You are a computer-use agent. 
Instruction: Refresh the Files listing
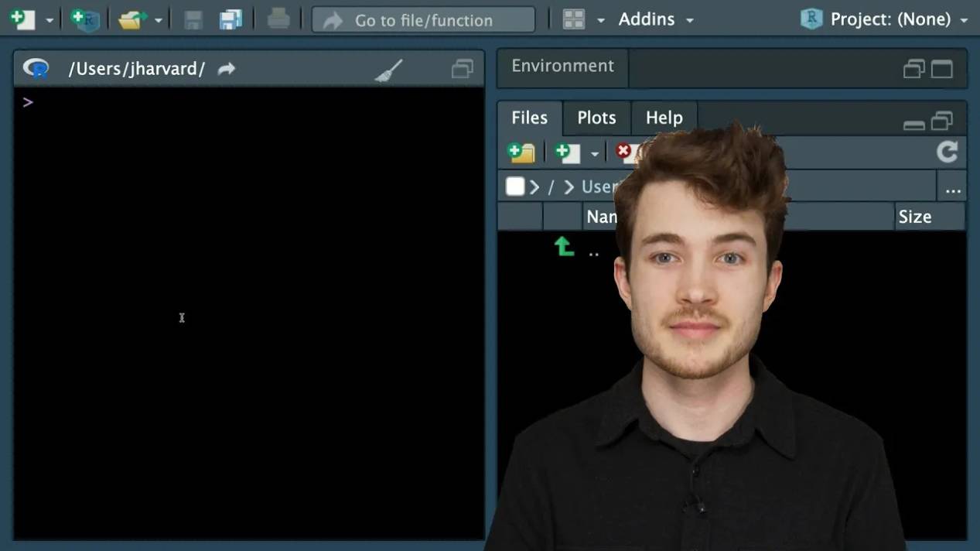(x=947, y=152)
